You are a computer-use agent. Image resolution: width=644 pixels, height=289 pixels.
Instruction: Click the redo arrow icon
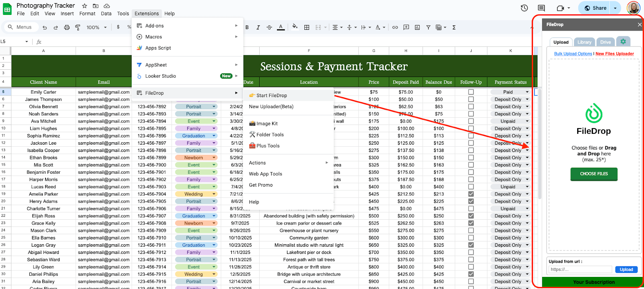(x=56, y=27)
